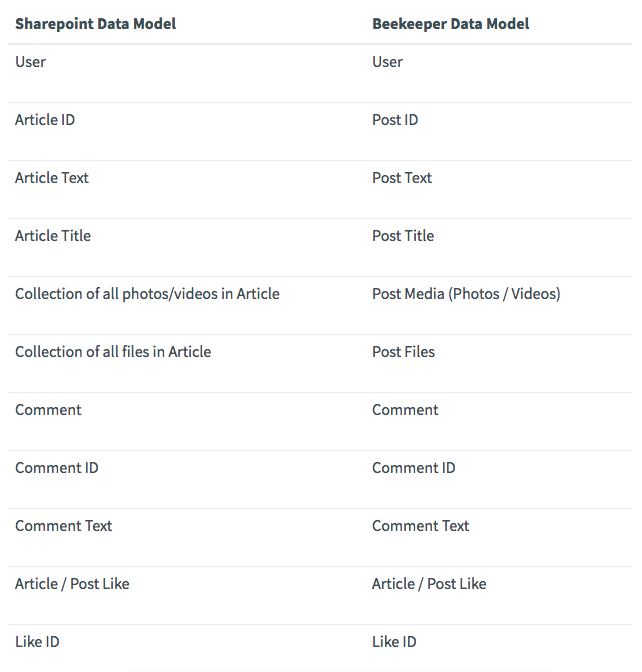Click the Sharepoint Data Model column header
The height and width of the screenshot is (672, 642).
[96, 24]
